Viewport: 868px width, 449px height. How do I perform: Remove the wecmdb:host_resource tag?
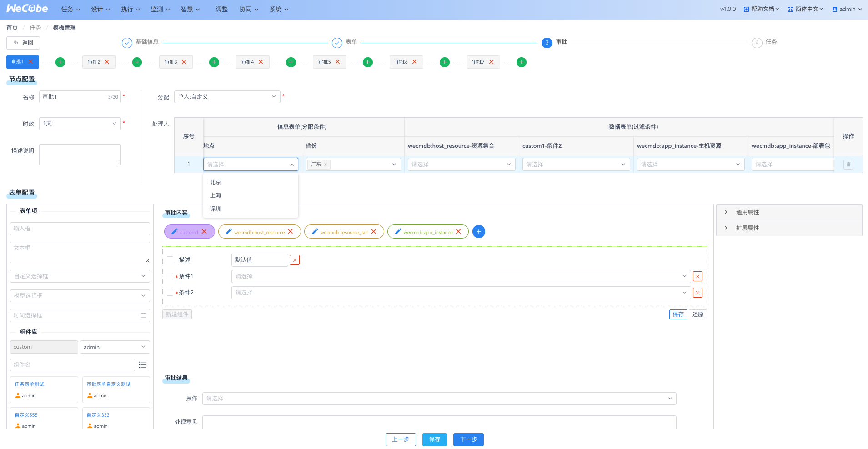point(290,231)
